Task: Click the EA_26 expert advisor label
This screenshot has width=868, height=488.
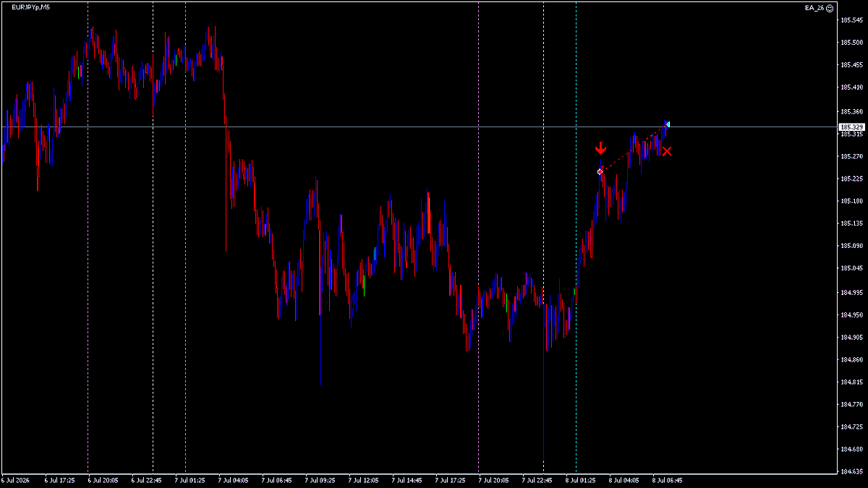Action: 815,7
